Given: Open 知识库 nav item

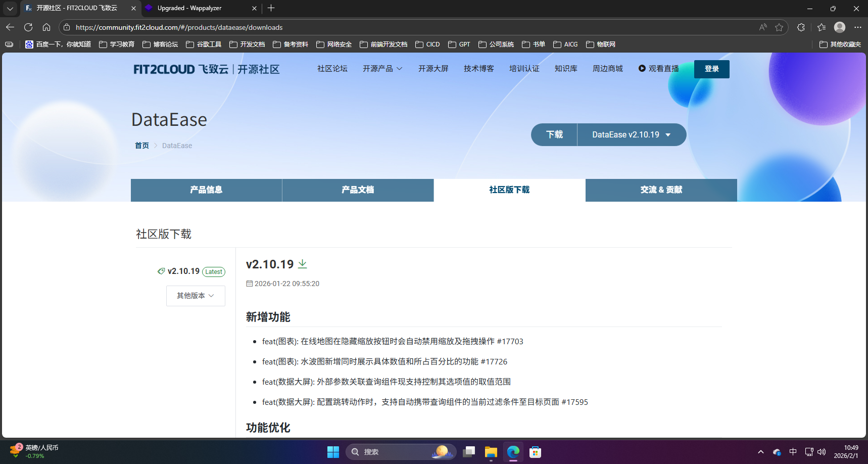Looking at the screenshot, I should coord(566,69).
